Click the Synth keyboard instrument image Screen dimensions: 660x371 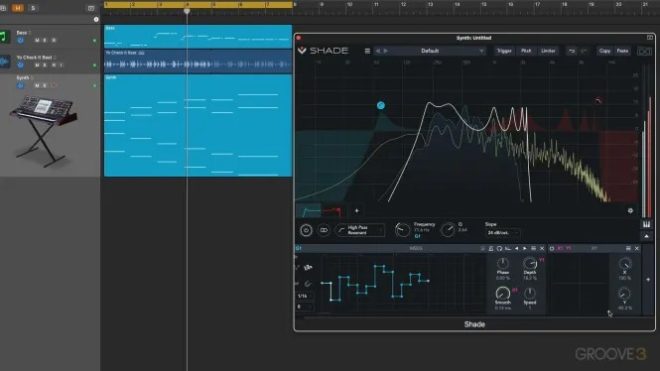pos(44,130)
